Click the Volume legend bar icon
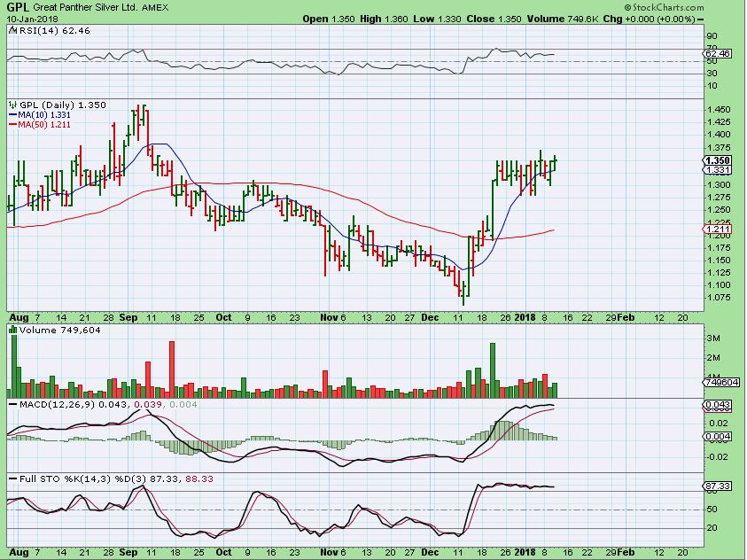Viewport: 747px width, 560px height. click(x=12, y=330)
